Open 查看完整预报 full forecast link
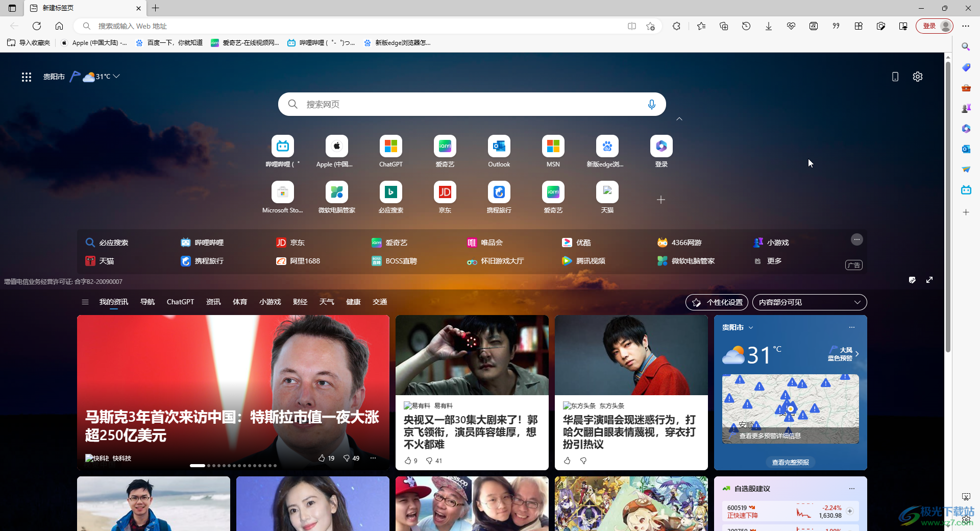This screenshot has width=980, height=531. tap(790, 462)
